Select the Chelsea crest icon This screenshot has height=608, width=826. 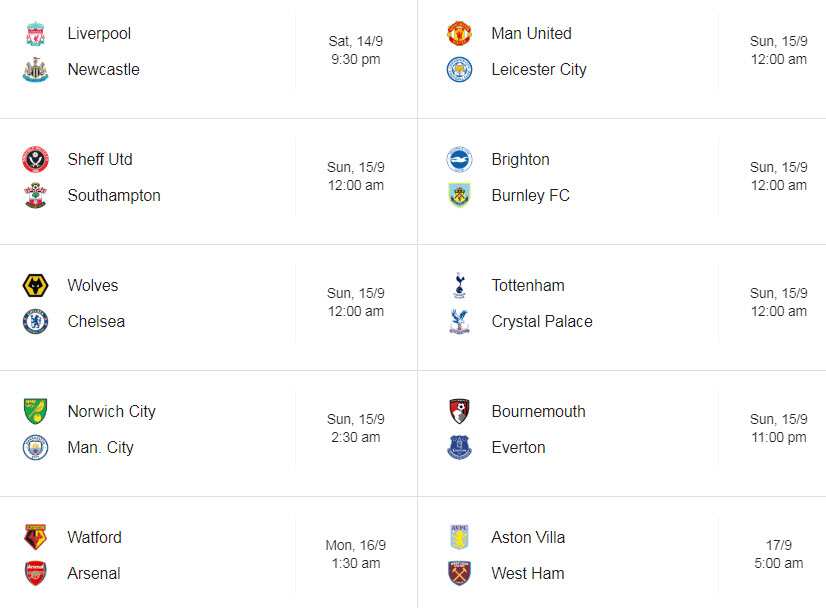pos(35,321)
